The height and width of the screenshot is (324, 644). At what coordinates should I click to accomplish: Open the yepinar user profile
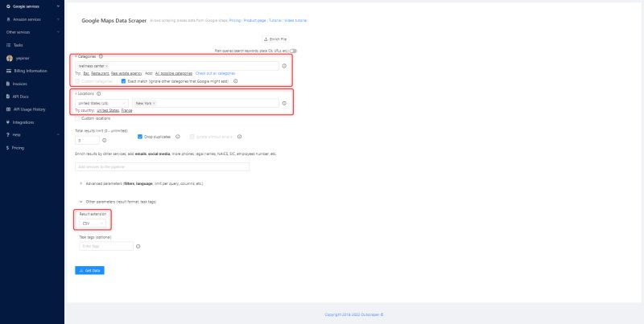tap(23, 58)
